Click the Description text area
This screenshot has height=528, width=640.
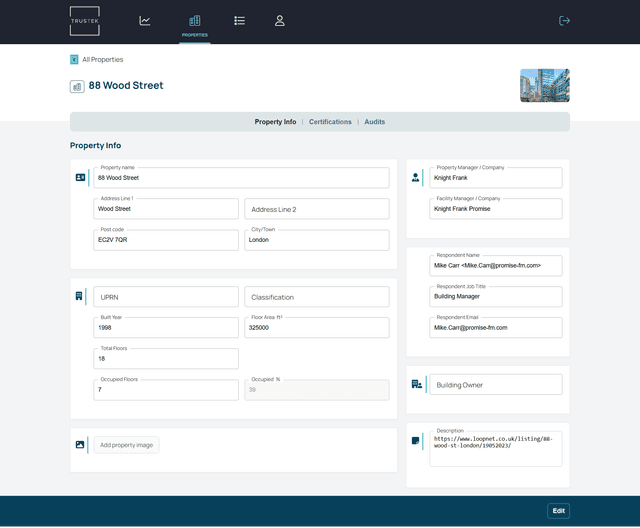(496, 449)
